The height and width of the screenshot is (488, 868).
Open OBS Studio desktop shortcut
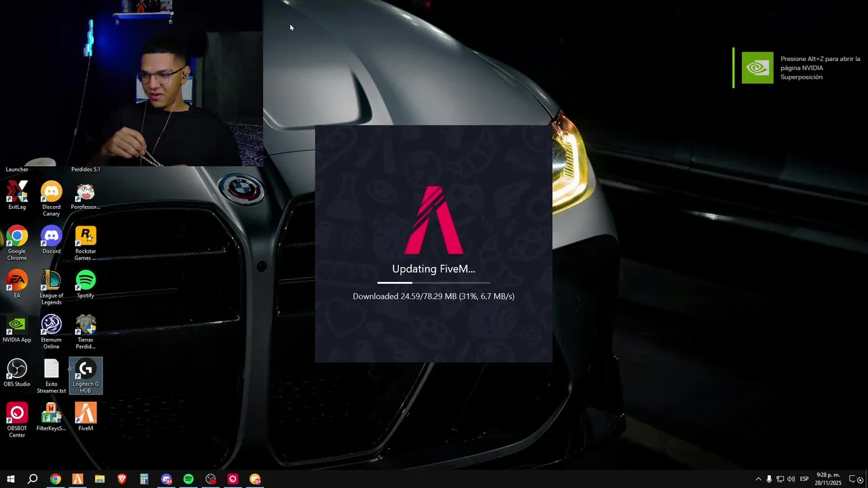(17, 373)
